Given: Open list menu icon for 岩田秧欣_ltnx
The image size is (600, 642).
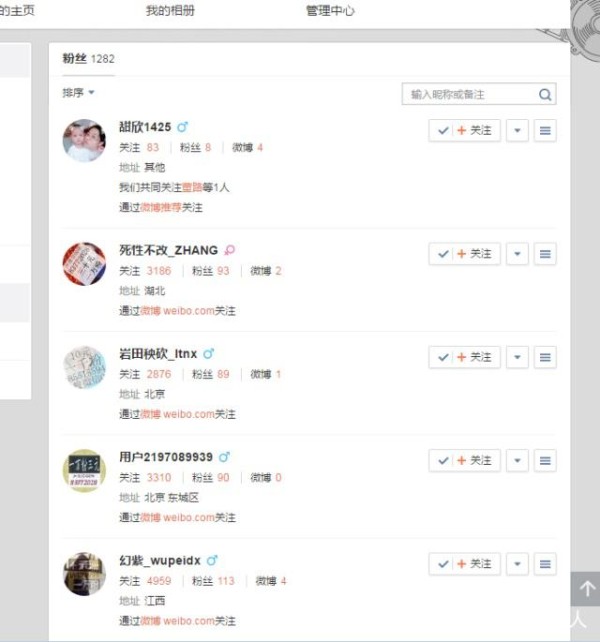Looking at the screenshot, I should (545, 357).
